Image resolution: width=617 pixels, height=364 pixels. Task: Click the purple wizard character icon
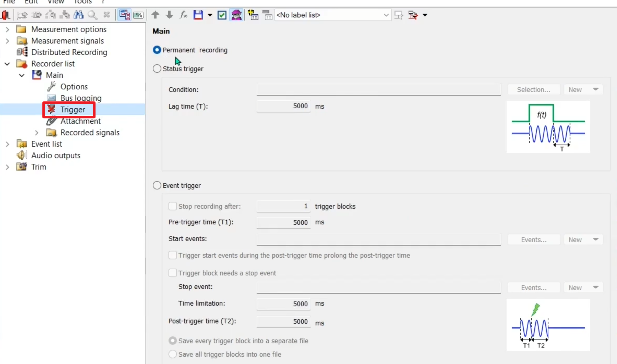click(236, 15)
